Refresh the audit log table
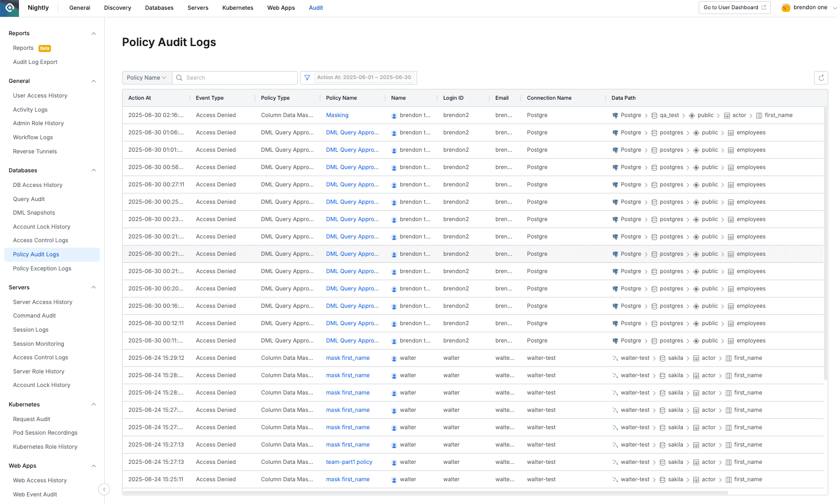Viewport: 837px width, 504px height. pyautogui.click(x=821, y=77)
